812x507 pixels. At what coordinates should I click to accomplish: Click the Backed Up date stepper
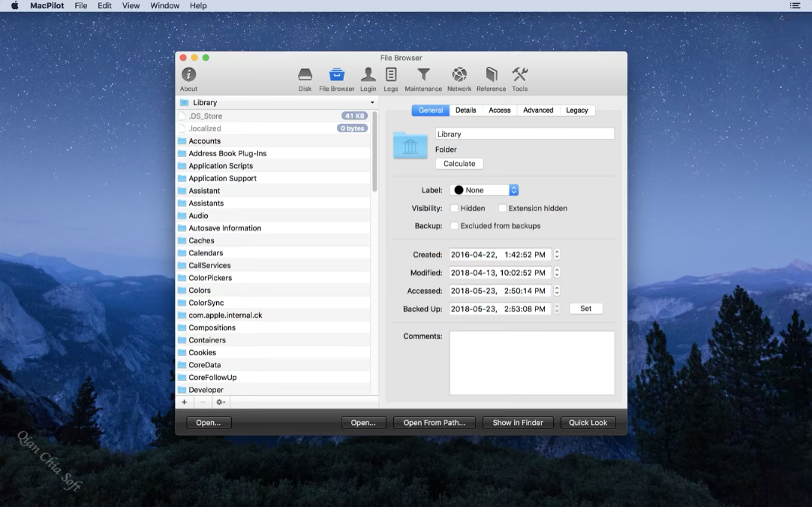[557, 309]
